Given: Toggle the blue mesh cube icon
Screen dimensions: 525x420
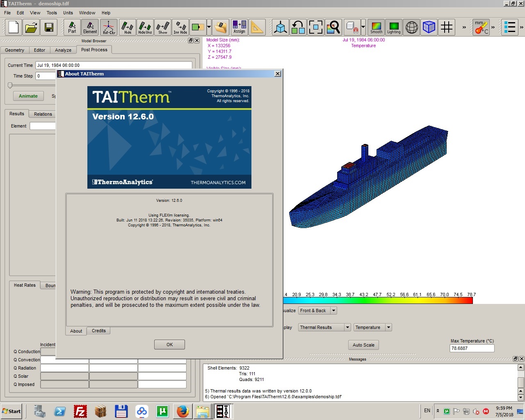Looking at the screenshot, I should click(x=429, y=27).
